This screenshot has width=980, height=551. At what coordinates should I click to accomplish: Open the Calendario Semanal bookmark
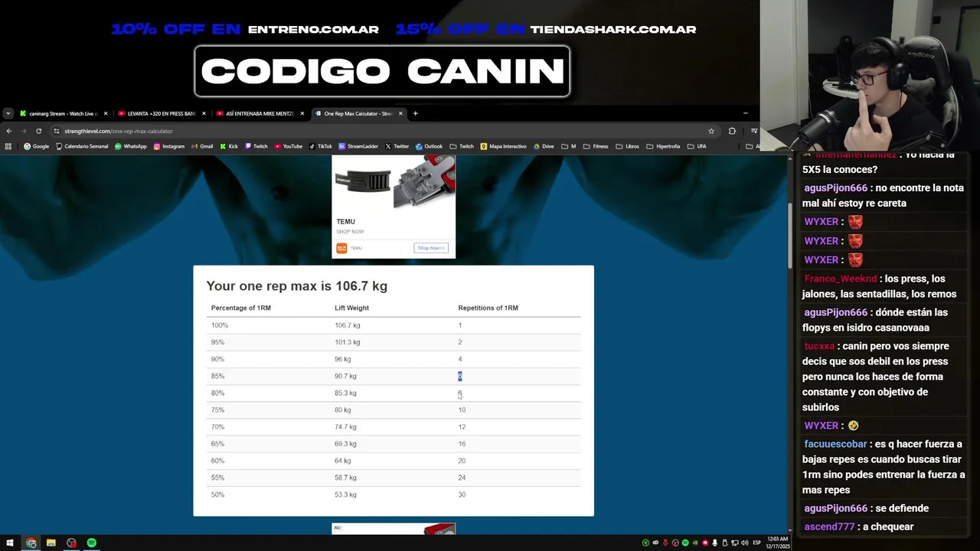(x=82, y=146)
